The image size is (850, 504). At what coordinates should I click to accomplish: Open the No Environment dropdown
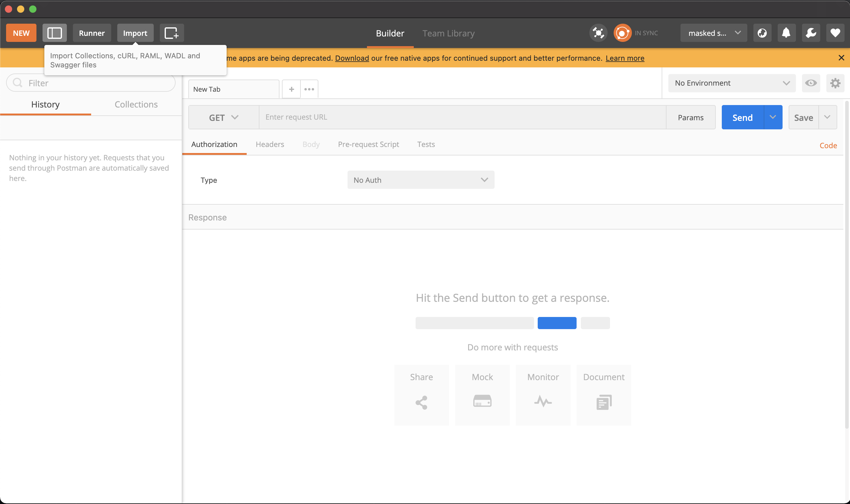click(x=732, y=83)
